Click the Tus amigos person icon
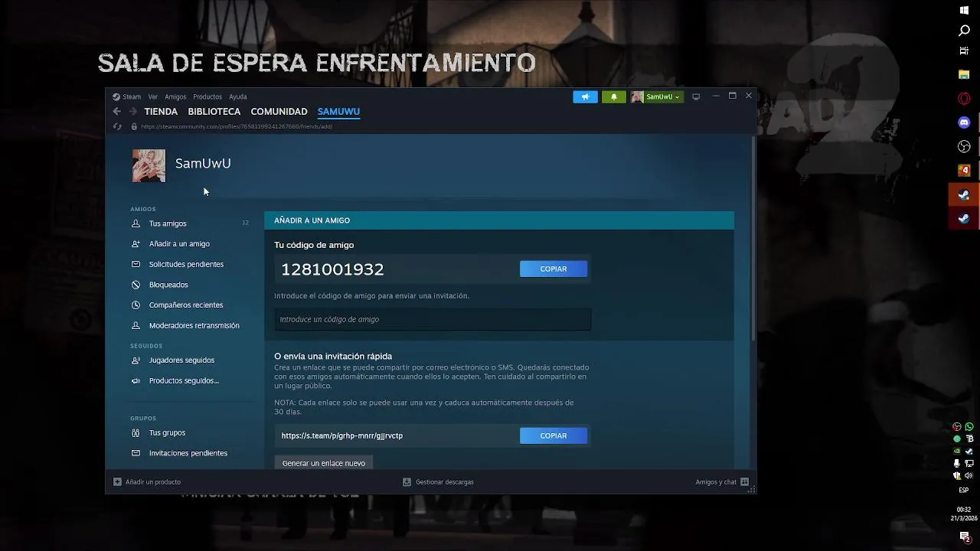Viewport: 980px width, 551px height. [136, 223]
